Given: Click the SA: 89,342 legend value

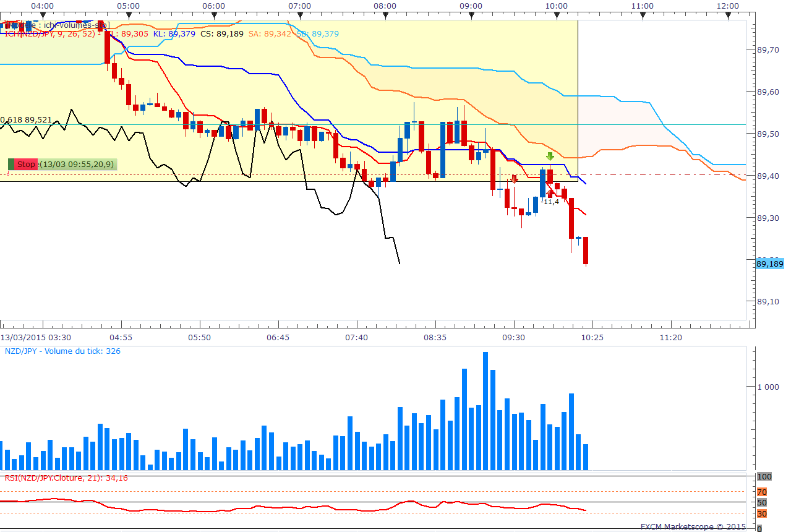Looking at the screenshot, I should (270, 34).
